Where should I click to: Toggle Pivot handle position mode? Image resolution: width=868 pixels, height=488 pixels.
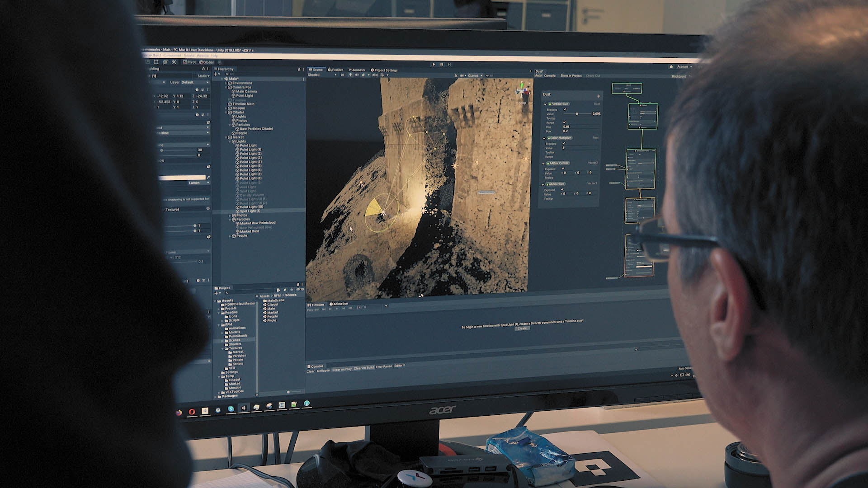pyautogui.click(x=189, y=62)
